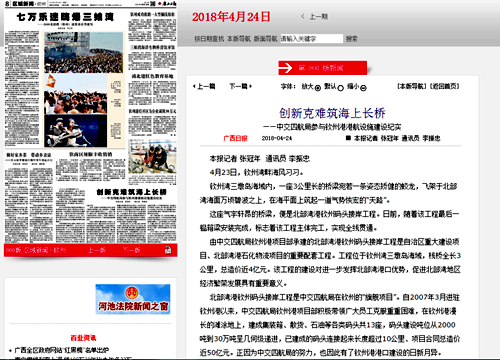The width and height of the screenshot is (500, 360).
Task: Click the 缩小 shrink font icon
Action: pyautogui.click(x=363, y=88)
